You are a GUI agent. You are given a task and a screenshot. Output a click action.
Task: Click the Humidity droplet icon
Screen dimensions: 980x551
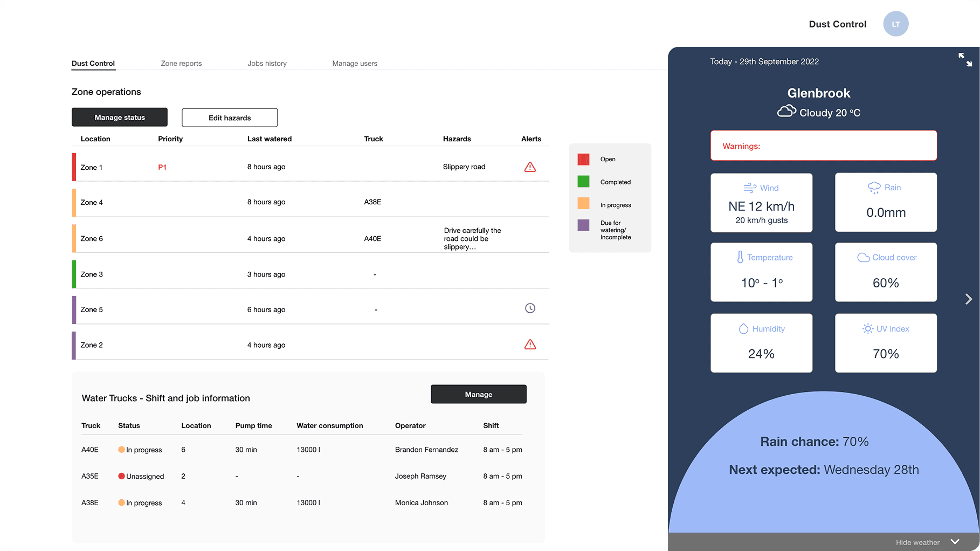coord(743,329)
